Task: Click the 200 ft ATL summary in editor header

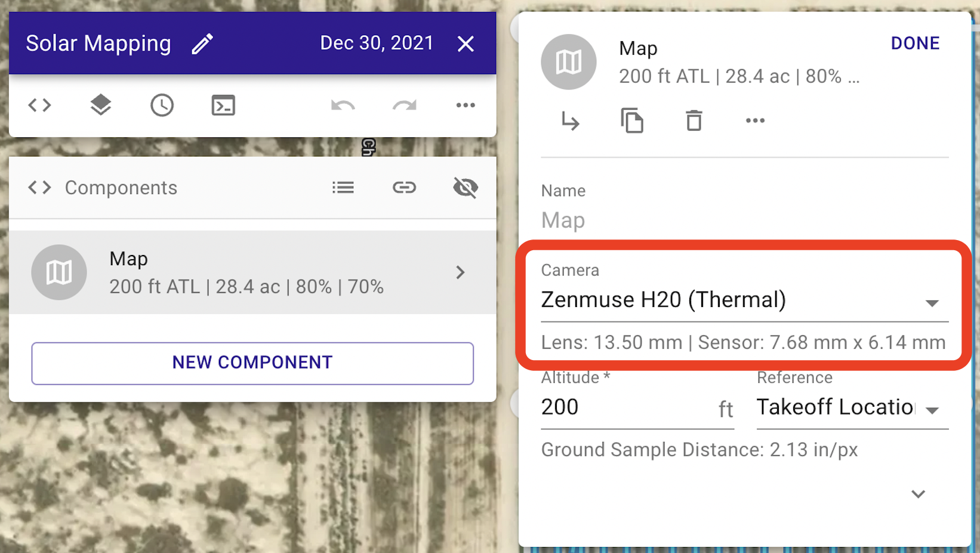Action: click(739, 76)
